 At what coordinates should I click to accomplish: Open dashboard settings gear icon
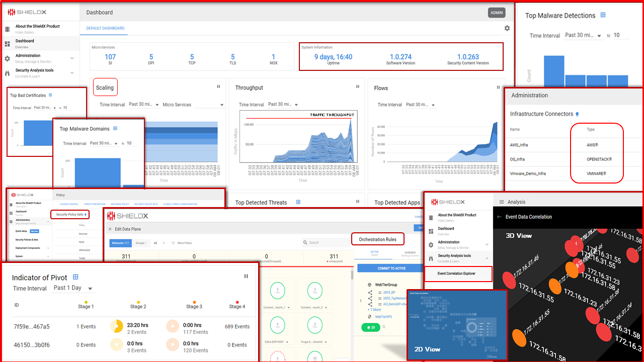click(507, 29)
